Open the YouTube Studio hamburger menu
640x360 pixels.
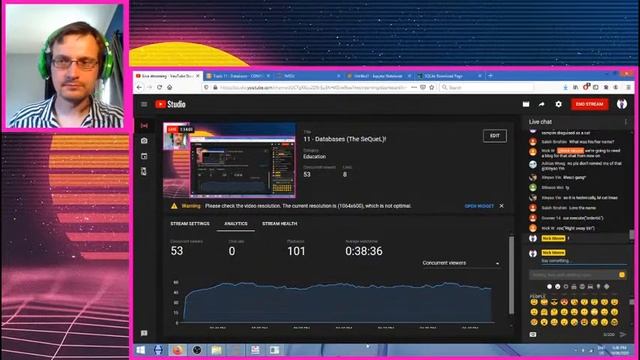(x=144, y=104)
